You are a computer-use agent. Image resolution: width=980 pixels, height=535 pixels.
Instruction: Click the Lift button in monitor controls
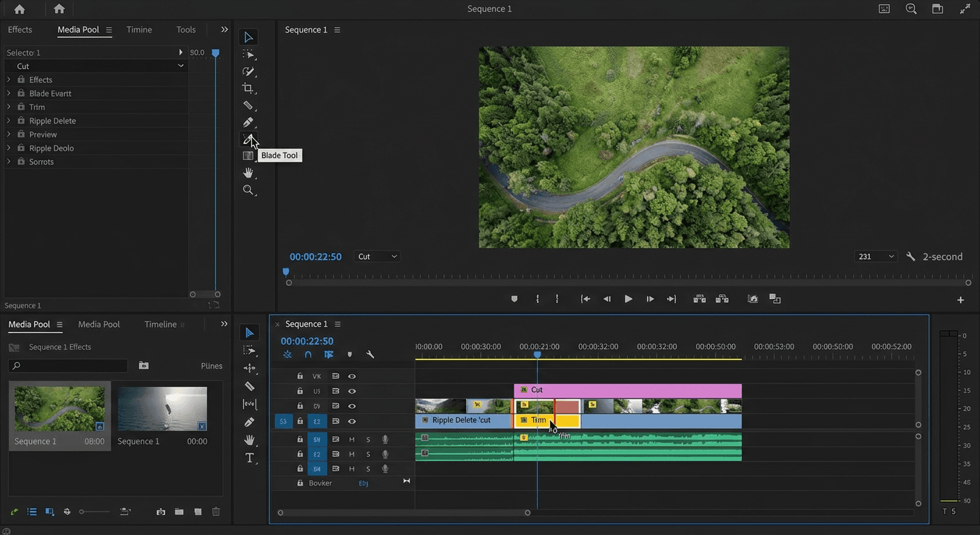[x=700, y=299]
